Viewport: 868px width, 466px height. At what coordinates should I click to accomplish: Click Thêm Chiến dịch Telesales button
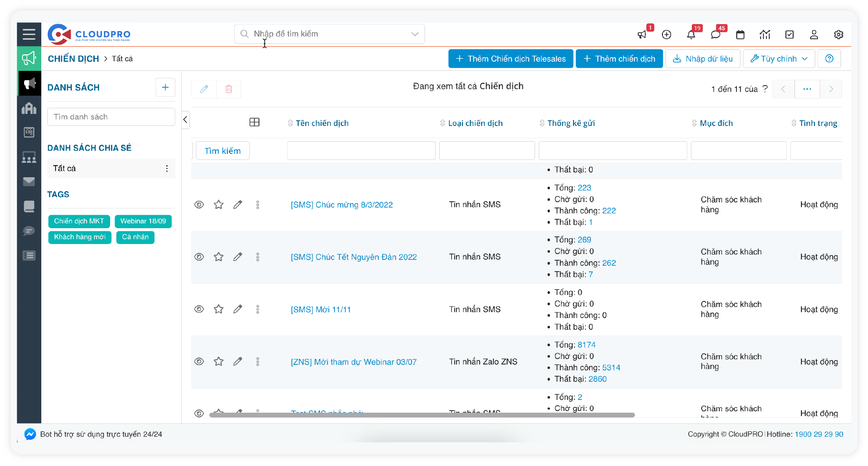[x=510, y=59]
